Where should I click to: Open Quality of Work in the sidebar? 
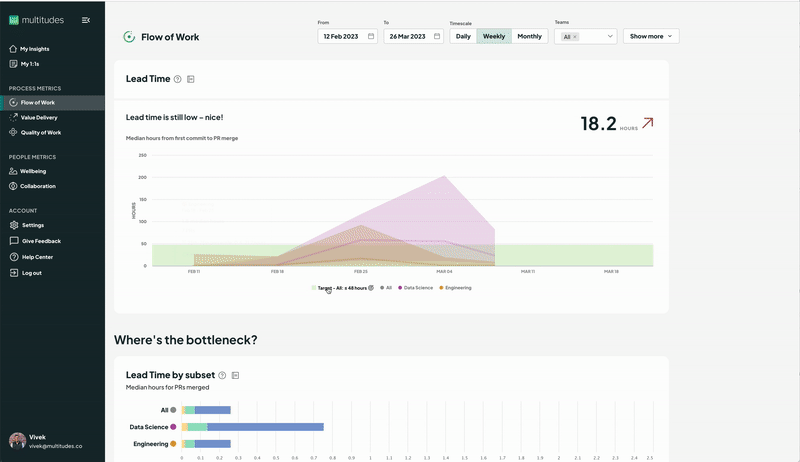(41, 132)
